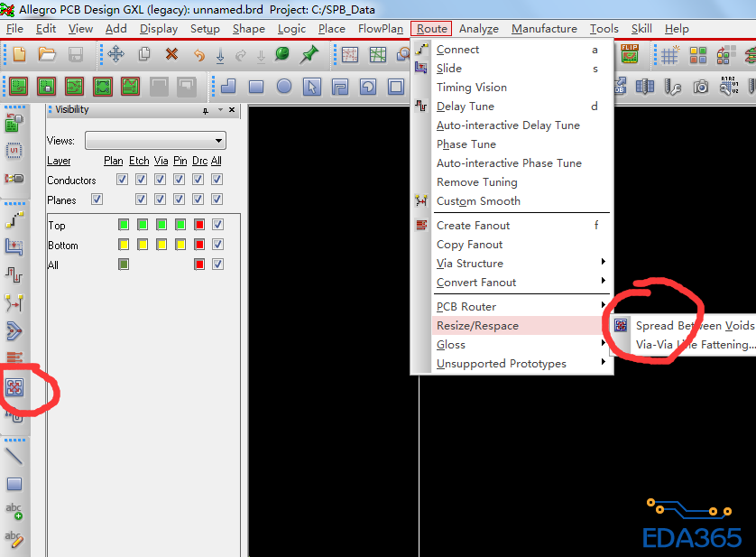This screenshot has height=557, width=756.
Task: Choose Connect from Route menu
Action: [x=522, y=50]
